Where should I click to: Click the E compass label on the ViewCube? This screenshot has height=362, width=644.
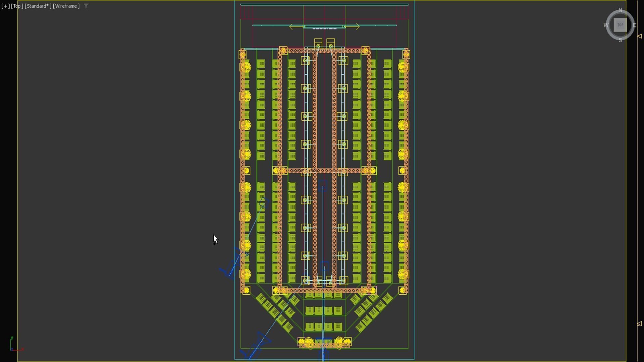point(635,25)
